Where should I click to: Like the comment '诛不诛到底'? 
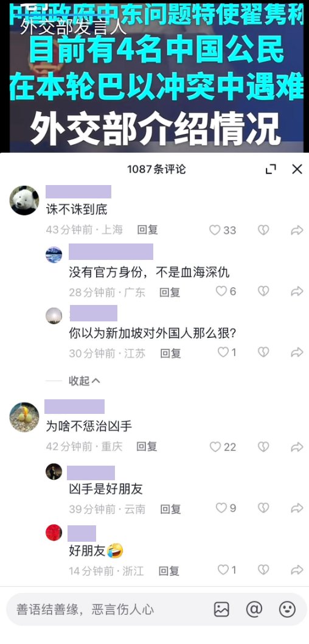coord(223,230)
